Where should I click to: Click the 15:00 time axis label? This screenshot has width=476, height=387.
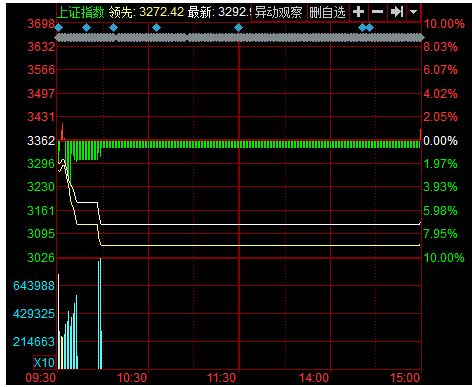pyautogui.click(x=405, y=378)
